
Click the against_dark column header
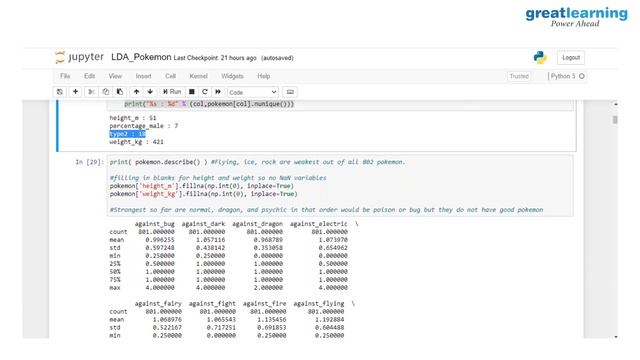[203, 224]
